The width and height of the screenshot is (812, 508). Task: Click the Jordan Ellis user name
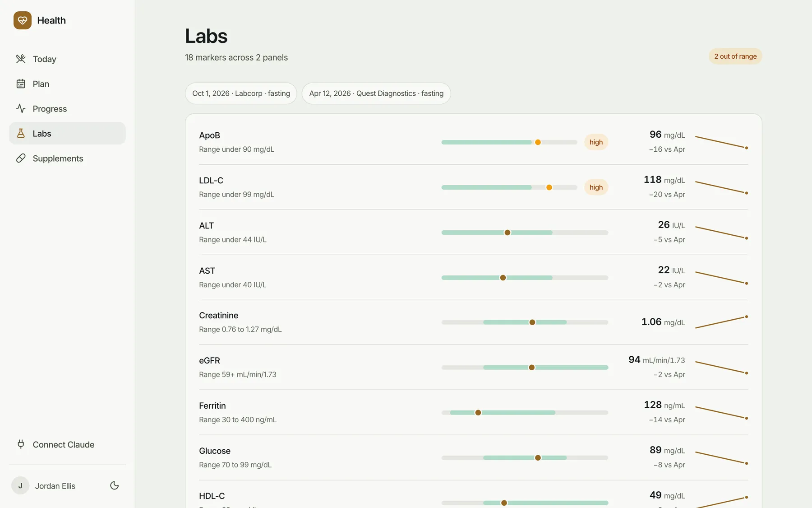(x=55, y=486)
